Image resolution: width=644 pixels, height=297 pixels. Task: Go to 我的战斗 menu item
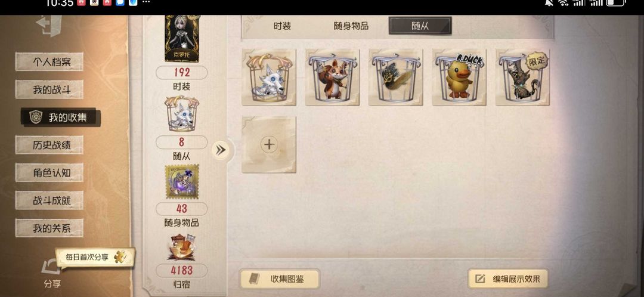(49, 89)
